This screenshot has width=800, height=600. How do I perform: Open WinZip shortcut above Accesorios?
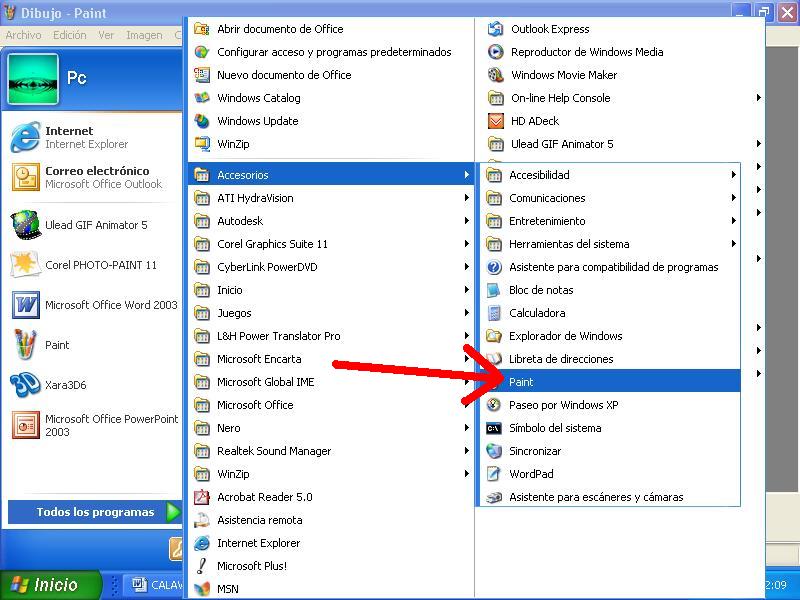[x=331, y=143]
